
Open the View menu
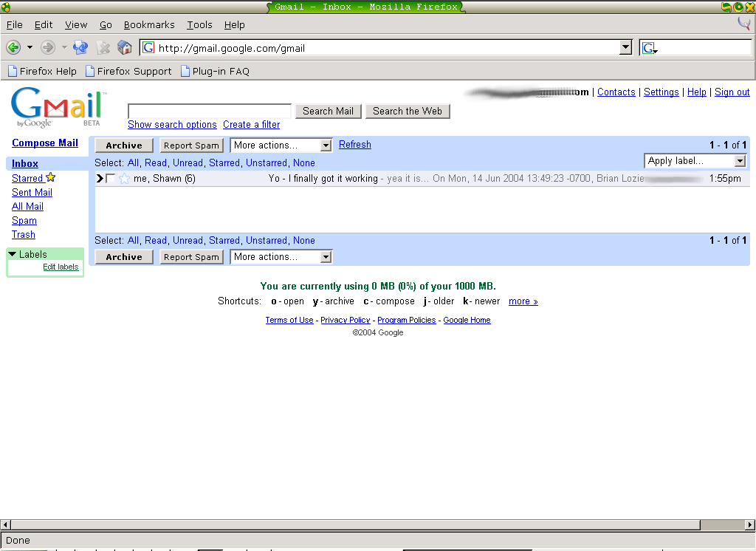(76, 24)
